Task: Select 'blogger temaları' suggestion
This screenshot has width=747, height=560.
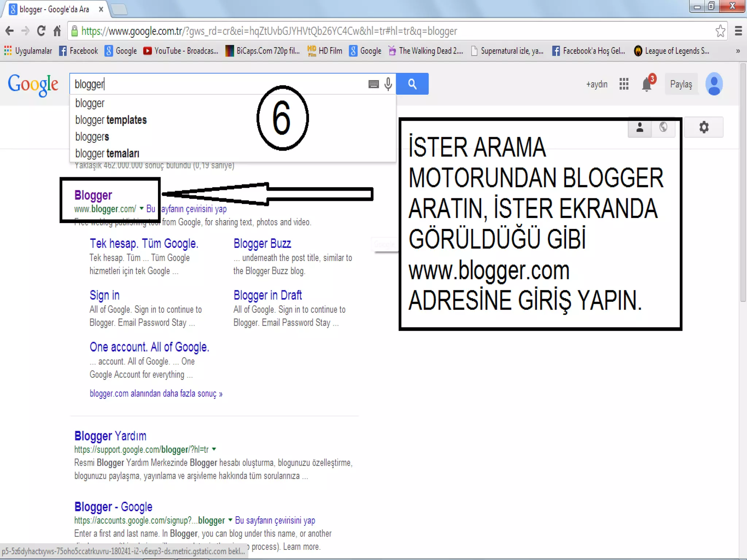Action: (233, 153)
